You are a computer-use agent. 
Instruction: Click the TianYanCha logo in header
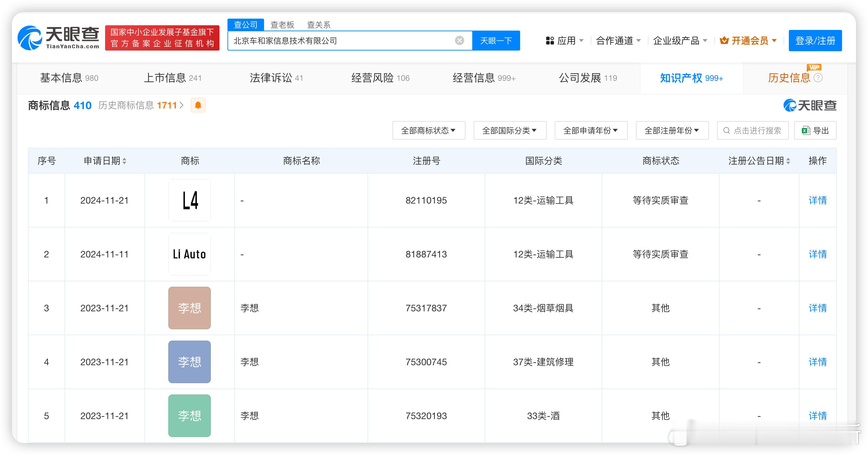coord(59,38)
